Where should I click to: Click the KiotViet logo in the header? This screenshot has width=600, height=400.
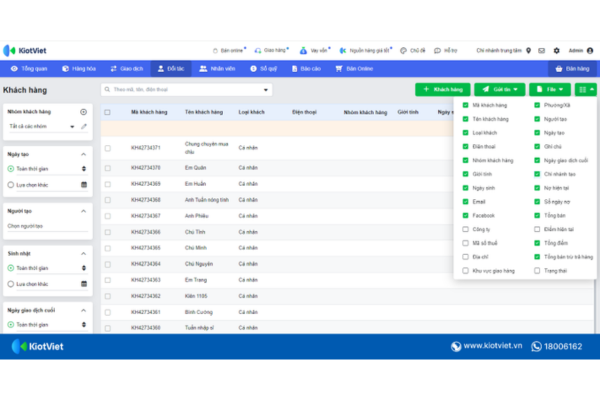pyautogui.click(x=25, y=51)
